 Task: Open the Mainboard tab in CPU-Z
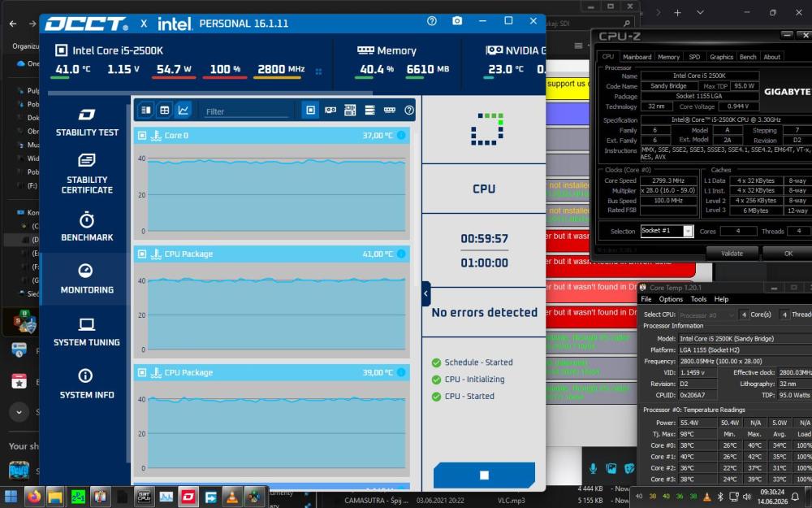click(637, 57)
